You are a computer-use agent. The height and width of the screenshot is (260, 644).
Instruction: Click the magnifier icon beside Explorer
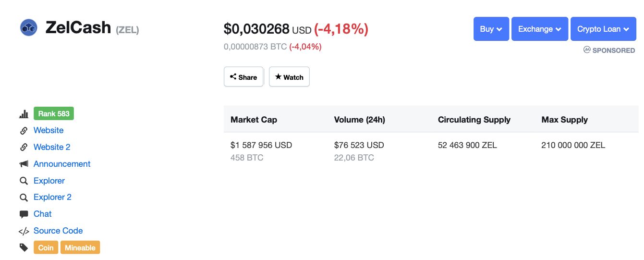coord(24,181)
